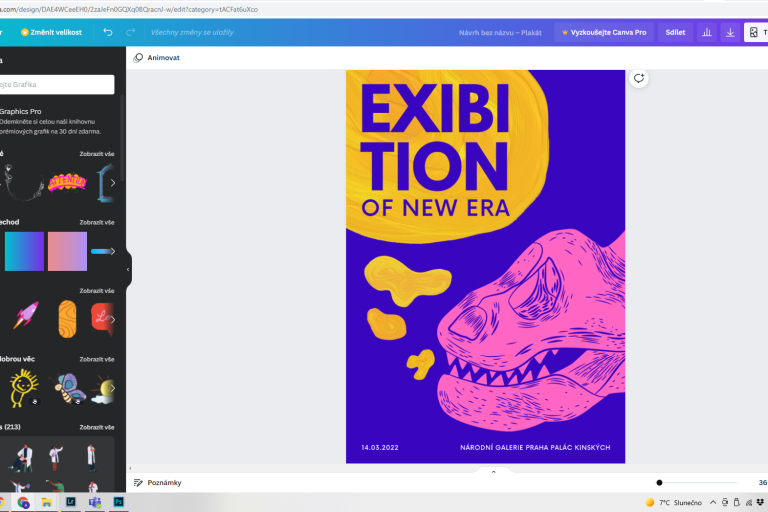Collapse the side panel with the arrow handle
Viewport: 768px width, 512px height.
point(128,269)
